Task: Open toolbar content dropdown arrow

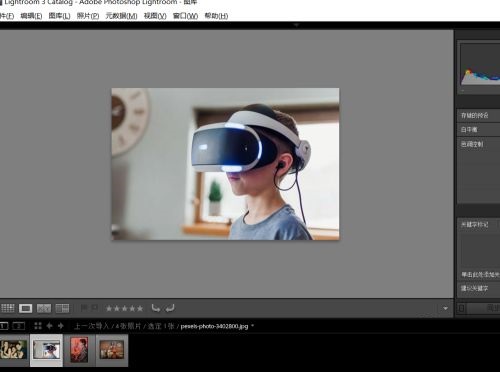Action: [x=446, y=308]
